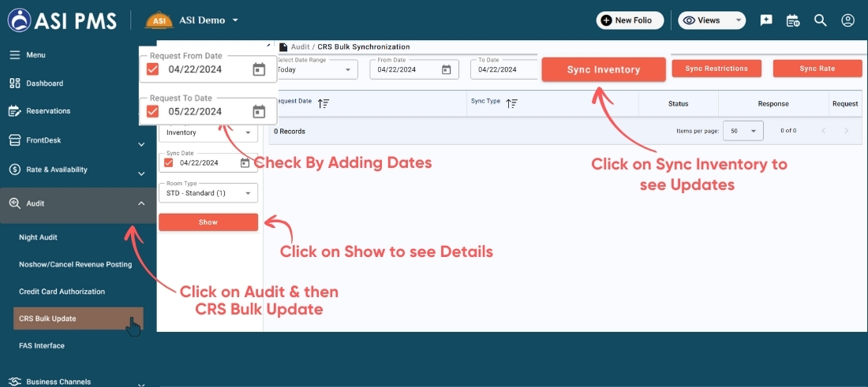Click calendar icon in From Date field
868x387 pixels.
tap(446, 69)
